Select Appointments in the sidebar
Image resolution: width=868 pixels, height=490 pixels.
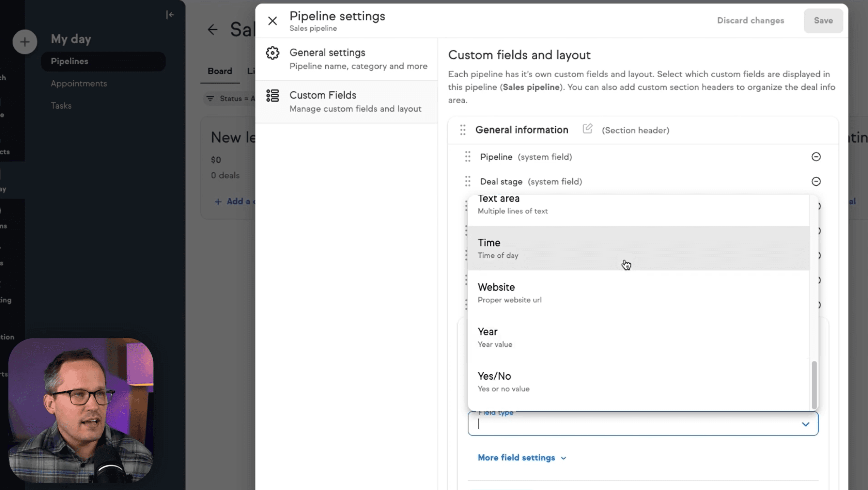[79, 83]
